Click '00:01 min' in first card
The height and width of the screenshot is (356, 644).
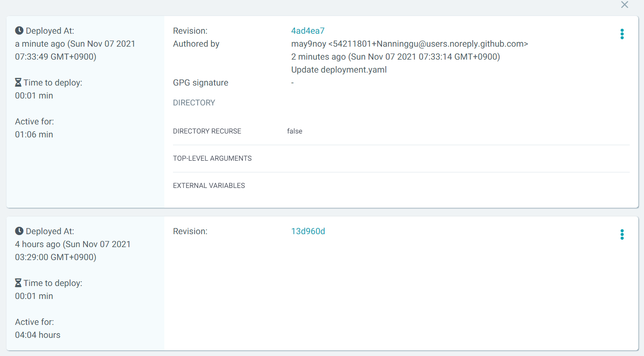[34, 95]
